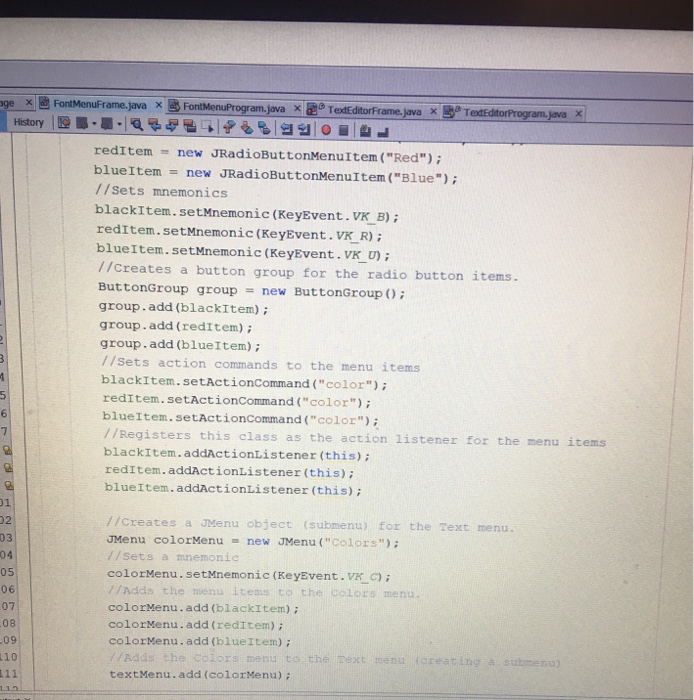Click 'VK_U' in blueItem.setMnemonic line
The height and width of the screenshot is (700, 694).
[x=361, y=255]
